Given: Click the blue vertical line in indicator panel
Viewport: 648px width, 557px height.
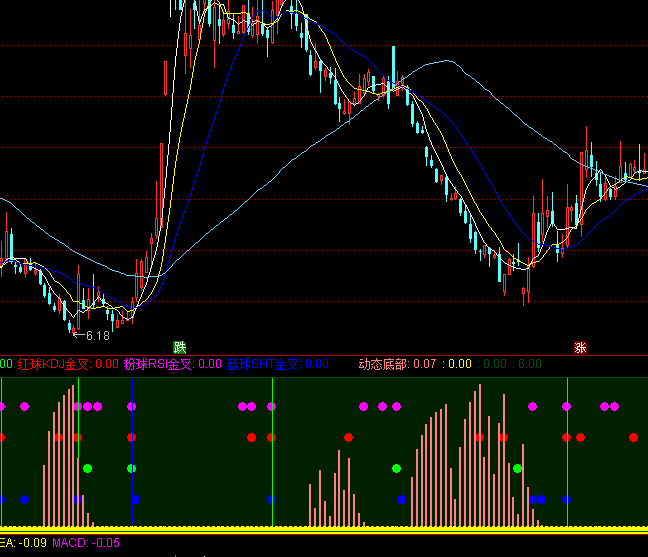Looking at the screenshot, I should tap(132, 450).
